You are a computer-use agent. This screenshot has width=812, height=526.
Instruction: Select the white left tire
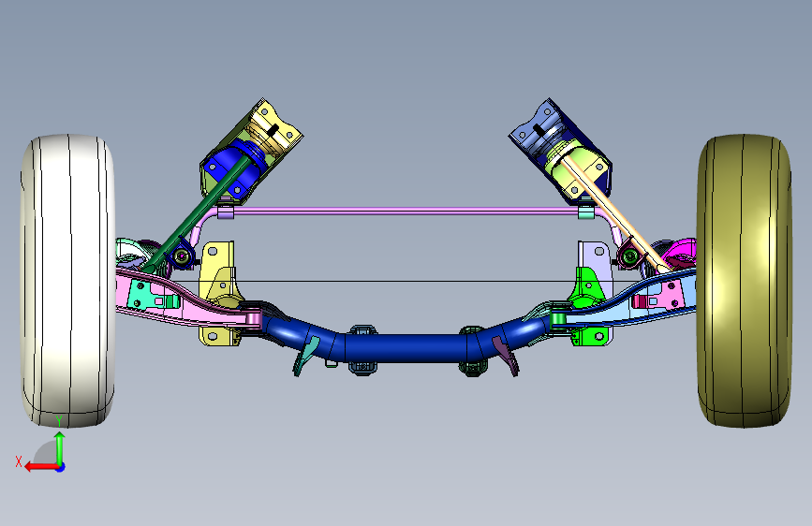click(x=67, y=281)
